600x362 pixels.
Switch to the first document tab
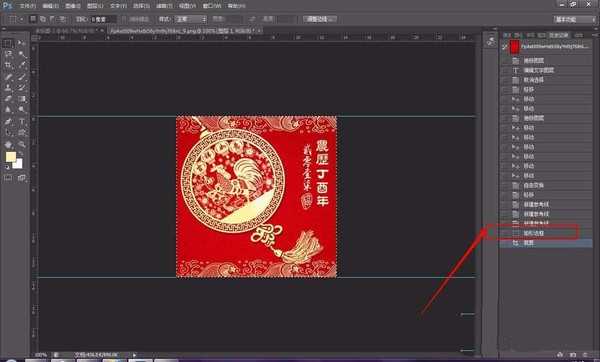pyautogui.click(x=66, y=30)
